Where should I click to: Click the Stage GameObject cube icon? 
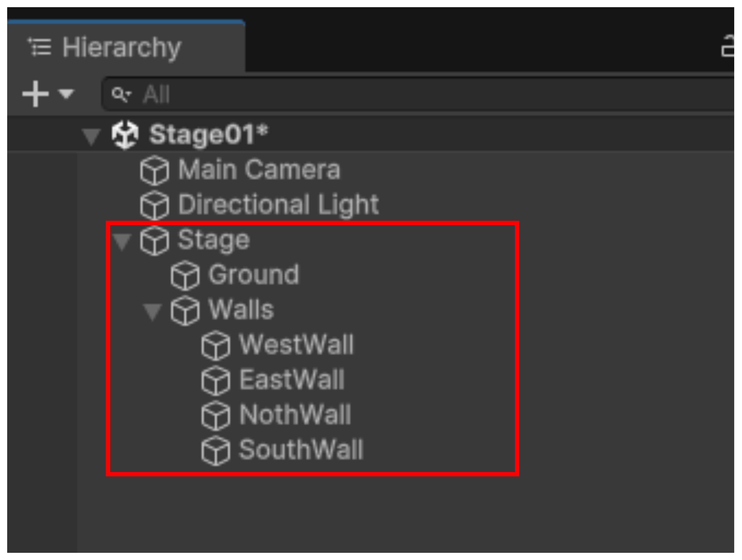pyautogui.click(x=154, y=241)
